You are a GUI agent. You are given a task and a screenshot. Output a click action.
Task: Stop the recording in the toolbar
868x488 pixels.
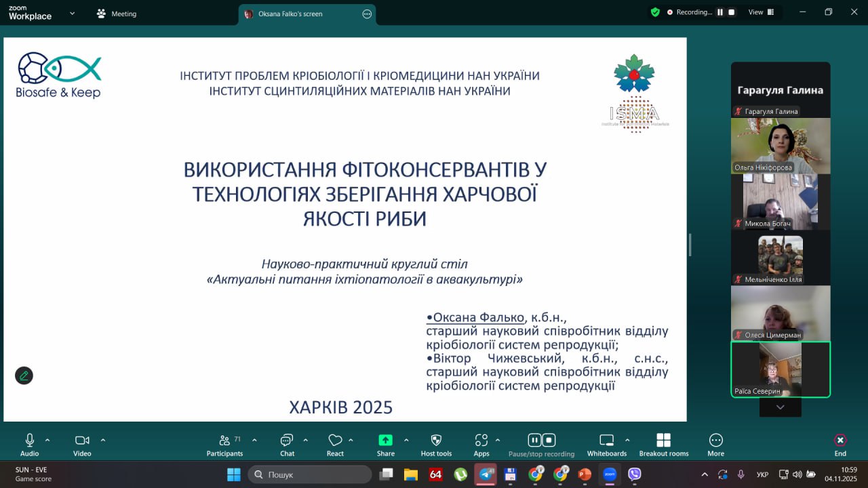coord(549,440)
